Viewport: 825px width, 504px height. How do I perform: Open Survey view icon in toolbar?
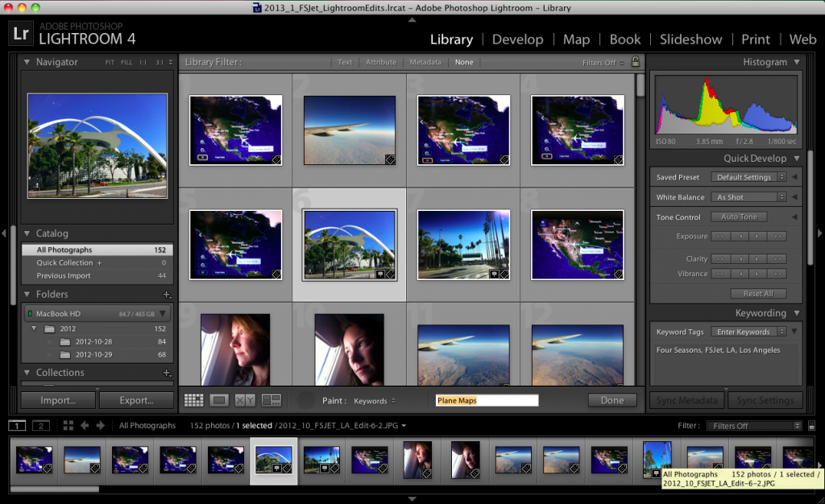(x=271, y=400)
